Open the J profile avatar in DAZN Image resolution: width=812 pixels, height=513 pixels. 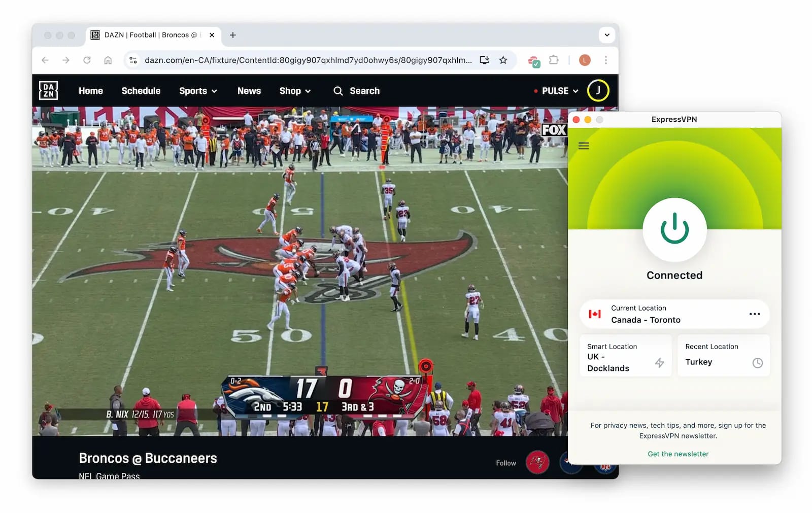pyautogui.click(x=598, y=90)
